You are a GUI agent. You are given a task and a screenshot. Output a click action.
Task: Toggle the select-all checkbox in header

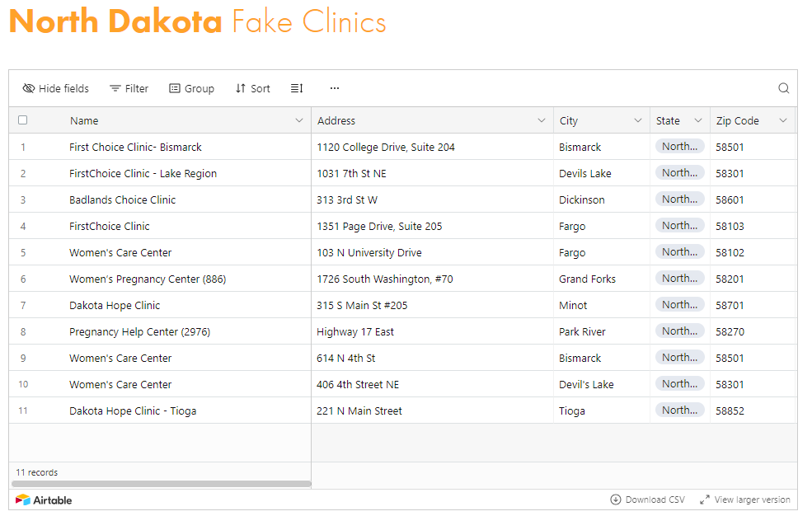pos(23,120)
